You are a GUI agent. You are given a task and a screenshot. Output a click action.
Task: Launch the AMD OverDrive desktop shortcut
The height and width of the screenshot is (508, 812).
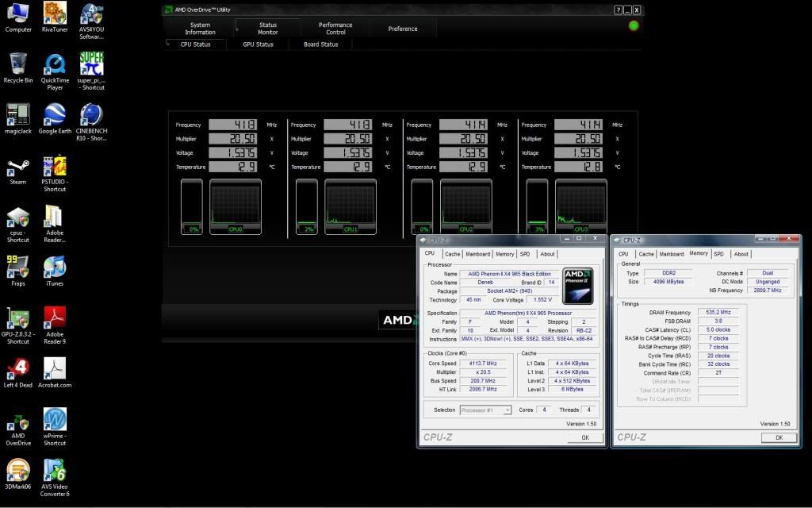click(x=18, y=427)
